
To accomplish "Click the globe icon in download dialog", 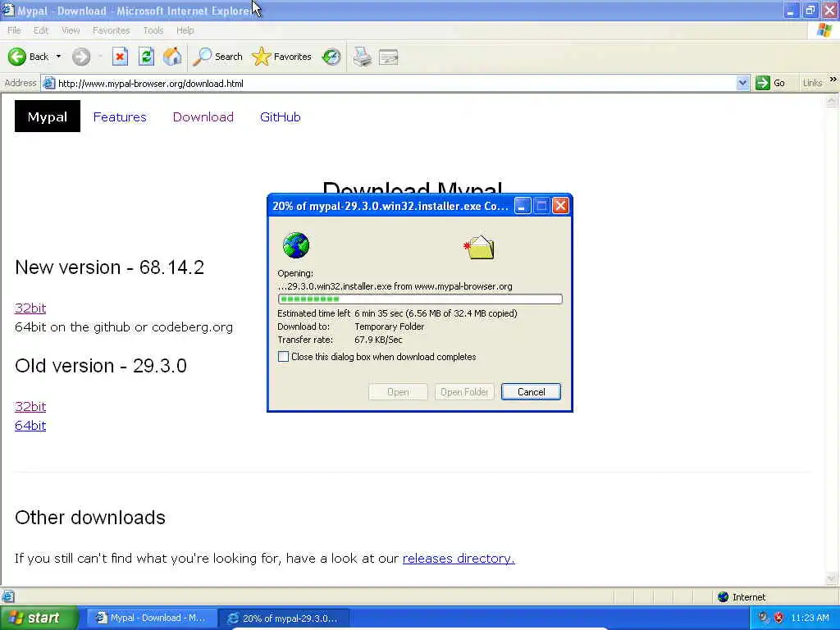I will (295, 245).
